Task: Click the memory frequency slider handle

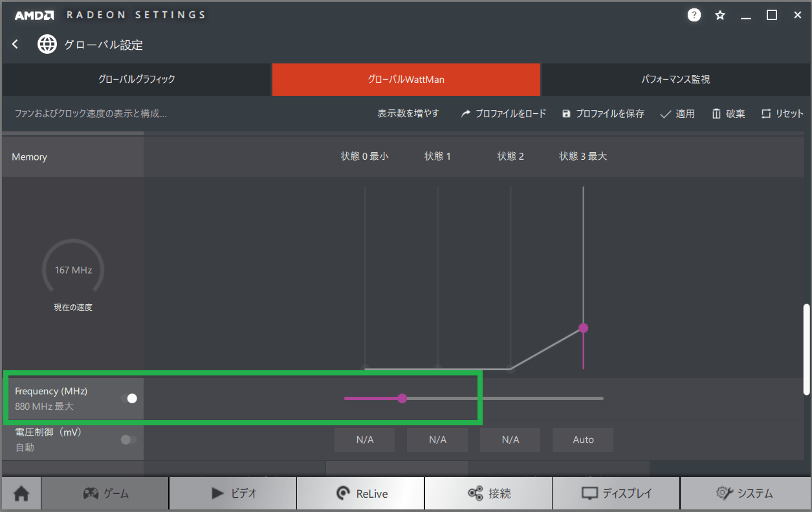Action: (402, 399)
